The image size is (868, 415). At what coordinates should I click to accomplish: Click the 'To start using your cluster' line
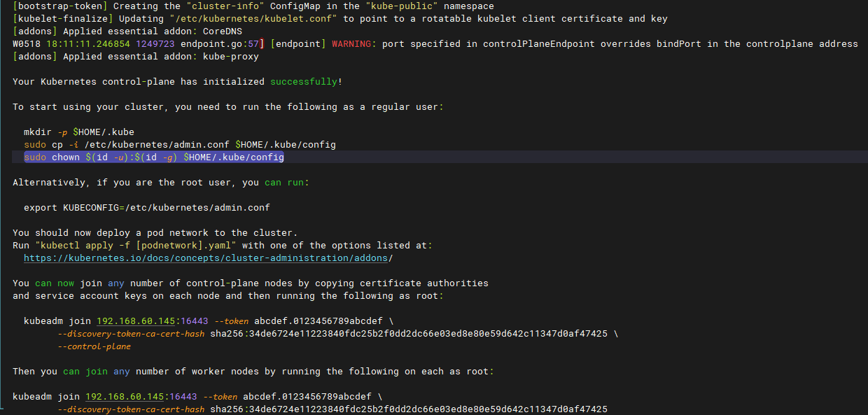228,107
